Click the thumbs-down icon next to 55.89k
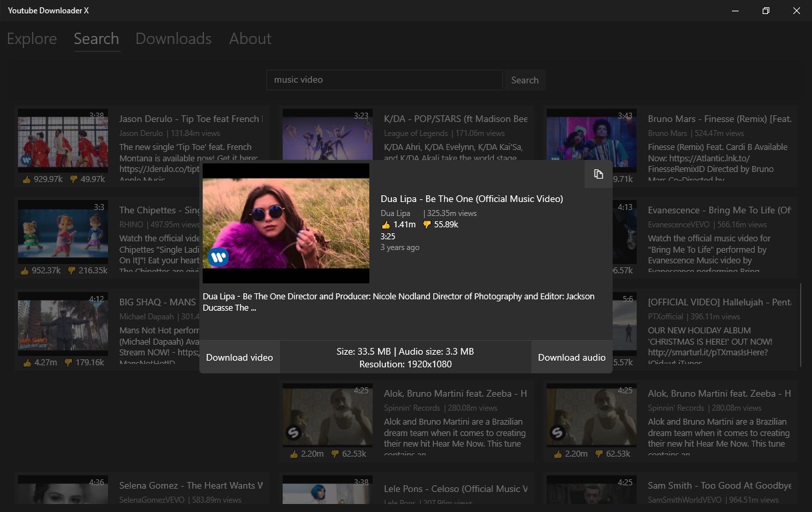This screenshot has width=812, height=512. pos(427,225)
